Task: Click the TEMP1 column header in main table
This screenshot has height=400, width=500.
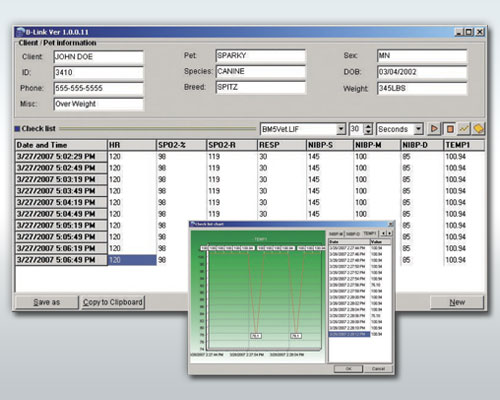Action: [464, 145]
